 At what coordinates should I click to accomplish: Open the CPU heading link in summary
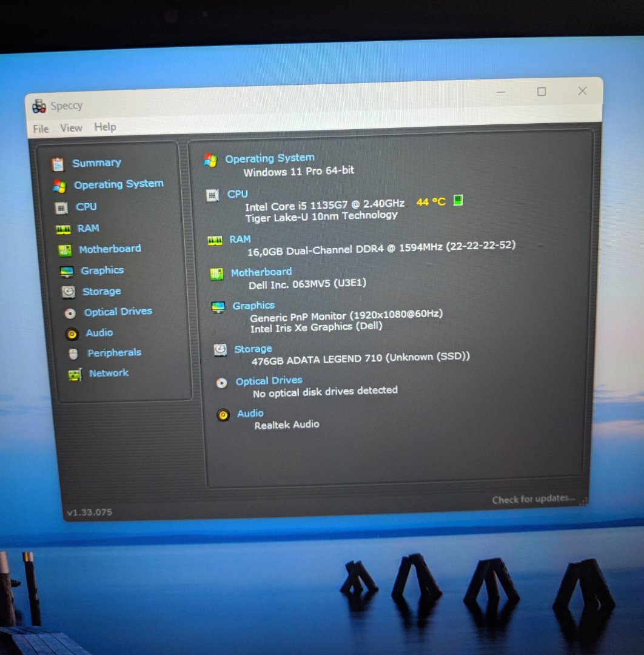[x=237, y=194]
